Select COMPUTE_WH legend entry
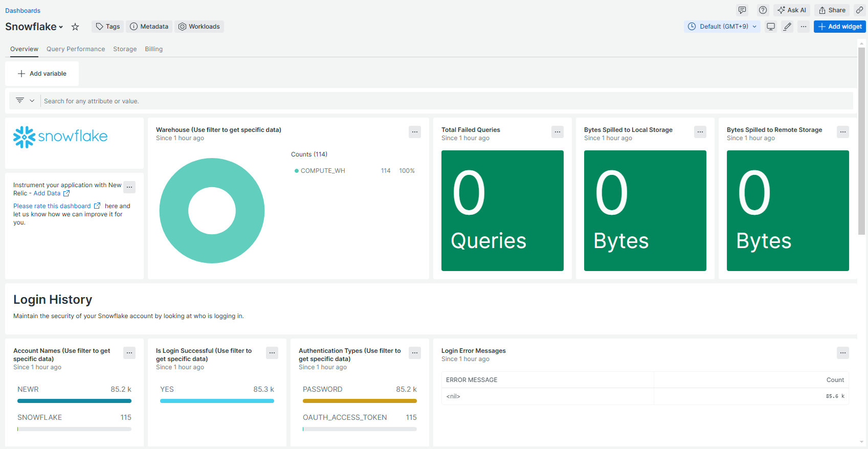 [354, 171]
